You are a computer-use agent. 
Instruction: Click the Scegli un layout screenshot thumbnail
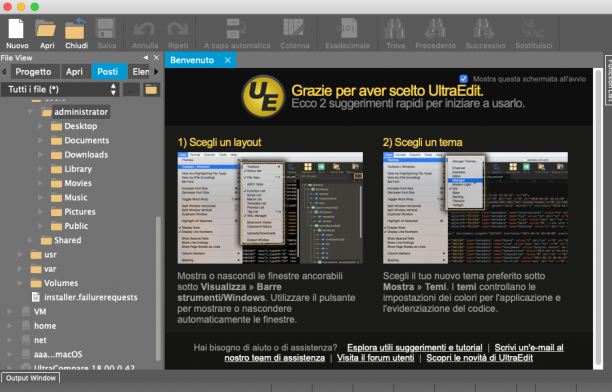[270, 208]
